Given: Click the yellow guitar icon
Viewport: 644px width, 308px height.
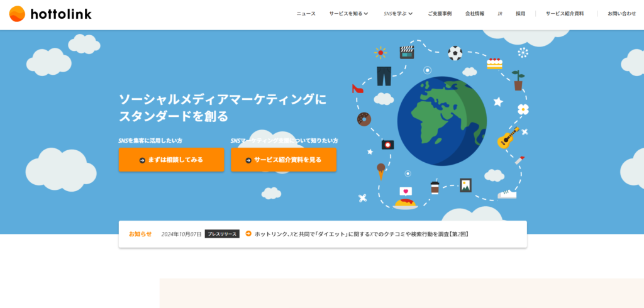Looking at the screenshot, I should coord(508,138).
